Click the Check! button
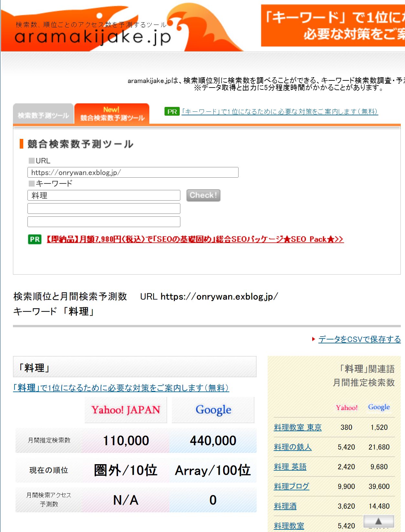 pos(203,195)
